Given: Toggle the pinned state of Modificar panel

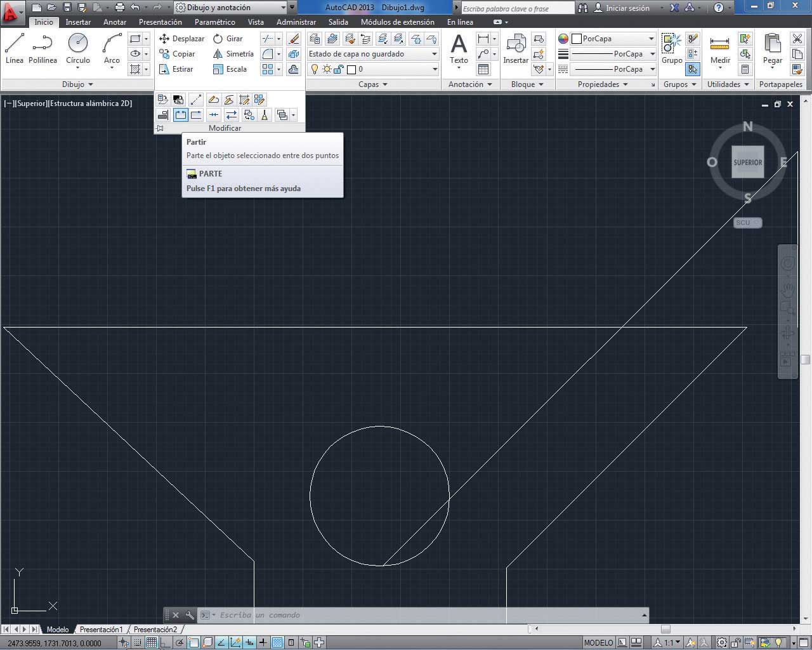Looking at the screenshot, I should click(160, 128).
